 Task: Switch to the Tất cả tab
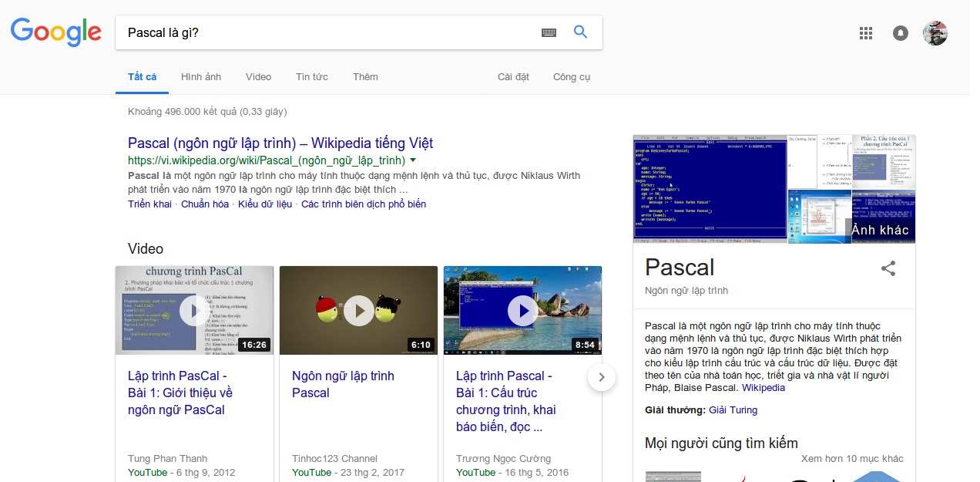(x=143, y=77)
